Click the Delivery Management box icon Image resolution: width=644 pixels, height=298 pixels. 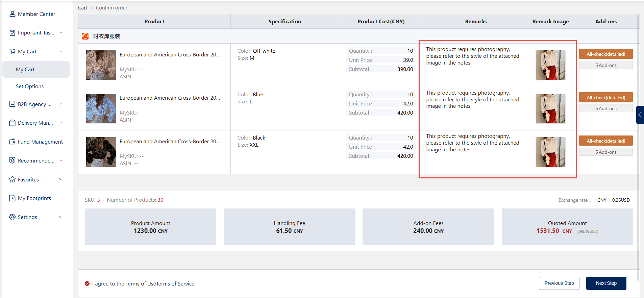[13, 123]
